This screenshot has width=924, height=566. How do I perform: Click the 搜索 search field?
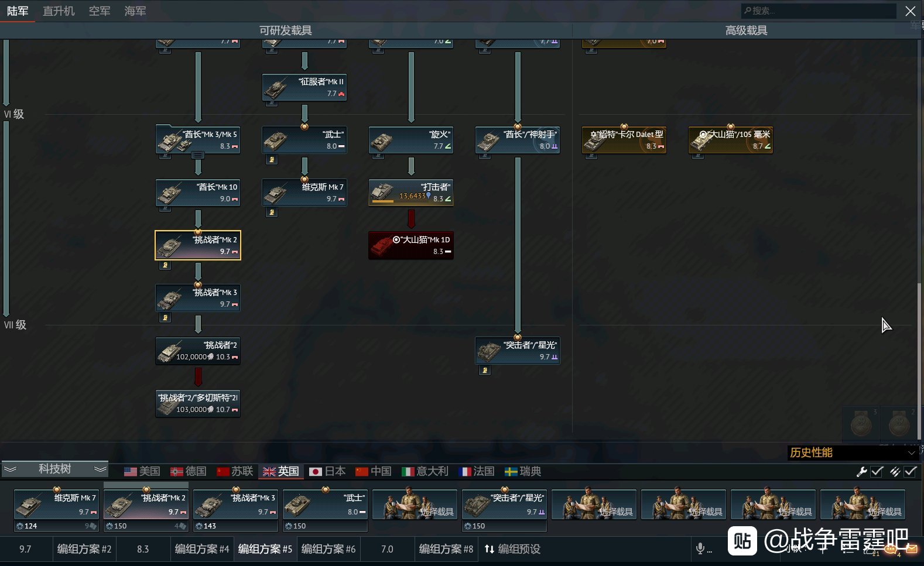(819, 11)
